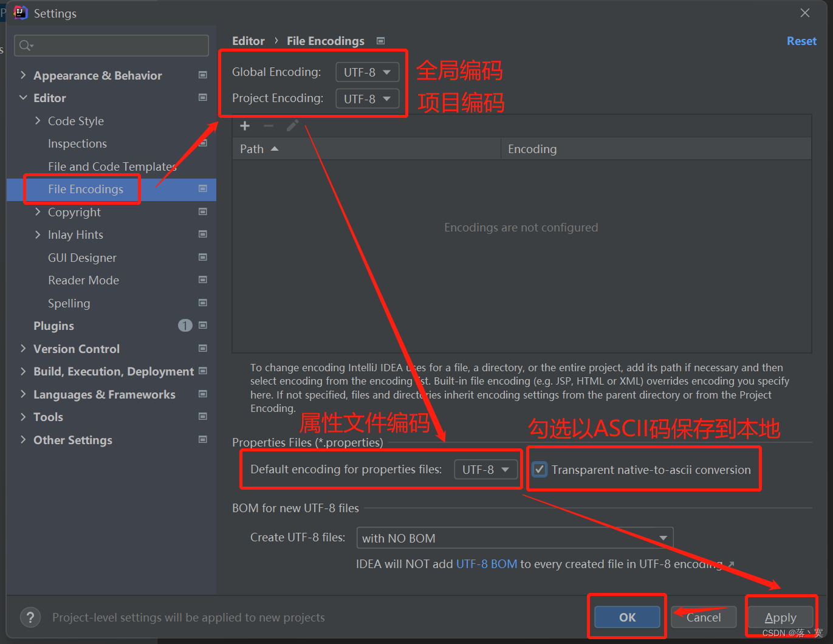Click project-level icon on Reader Mode row
The height and width of the screenshot is (644, 833).
tap(203, 280)
